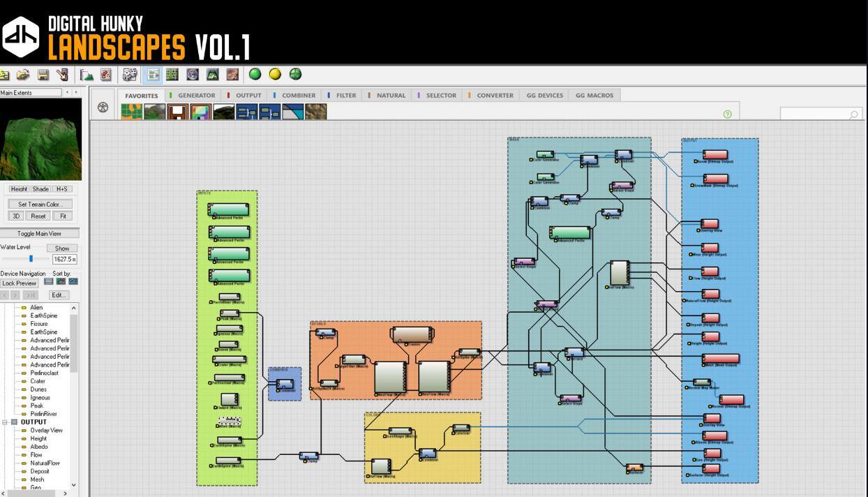Image resolution: width=868 pixels, height=497 pixels.
Task: Select Overlay View in the device tree
Action: [46, 431]
